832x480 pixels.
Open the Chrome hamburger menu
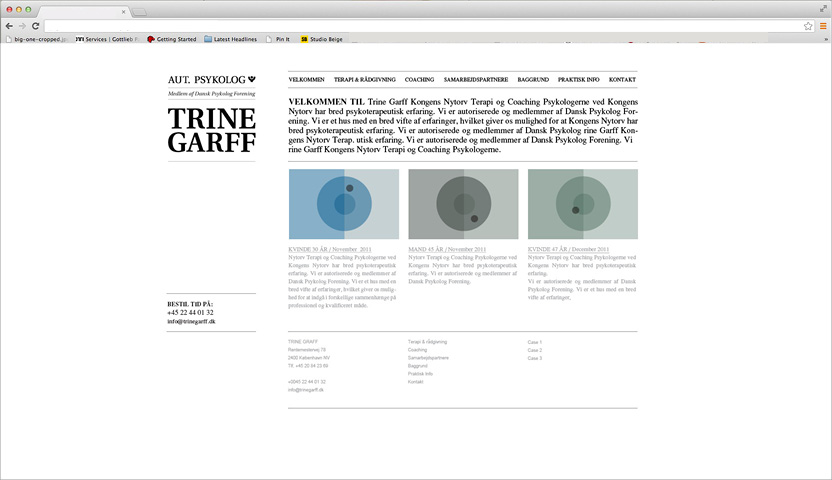pyautogui.click(x=823, y=26)
